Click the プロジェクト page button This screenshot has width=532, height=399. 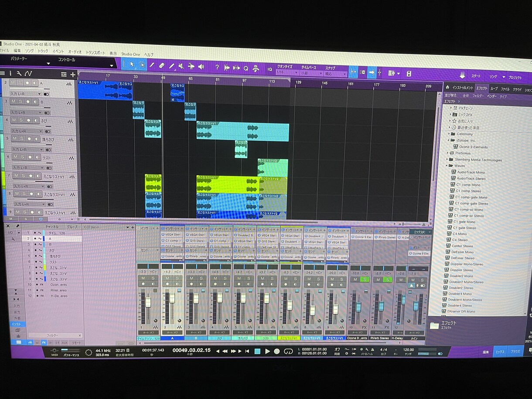click(515, 78)
